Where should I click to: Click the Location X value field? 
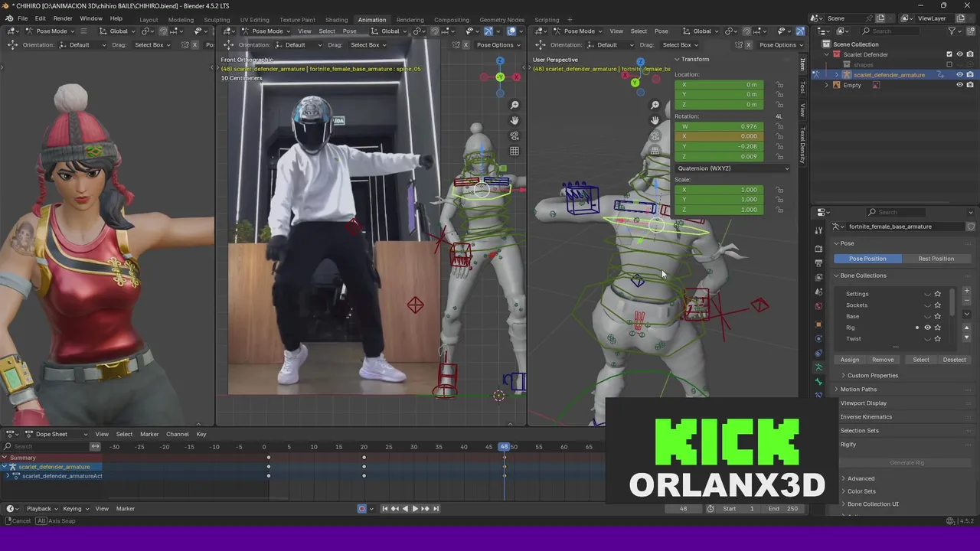(719, 84)
